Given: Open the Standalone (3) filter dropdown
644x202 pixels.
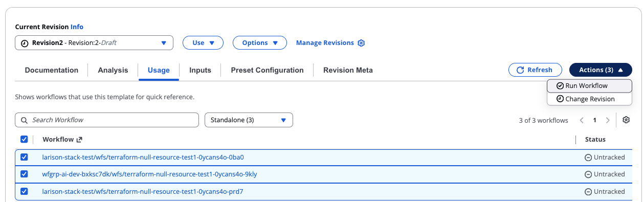Looking at the screenshot, I should tap(249, 120).
